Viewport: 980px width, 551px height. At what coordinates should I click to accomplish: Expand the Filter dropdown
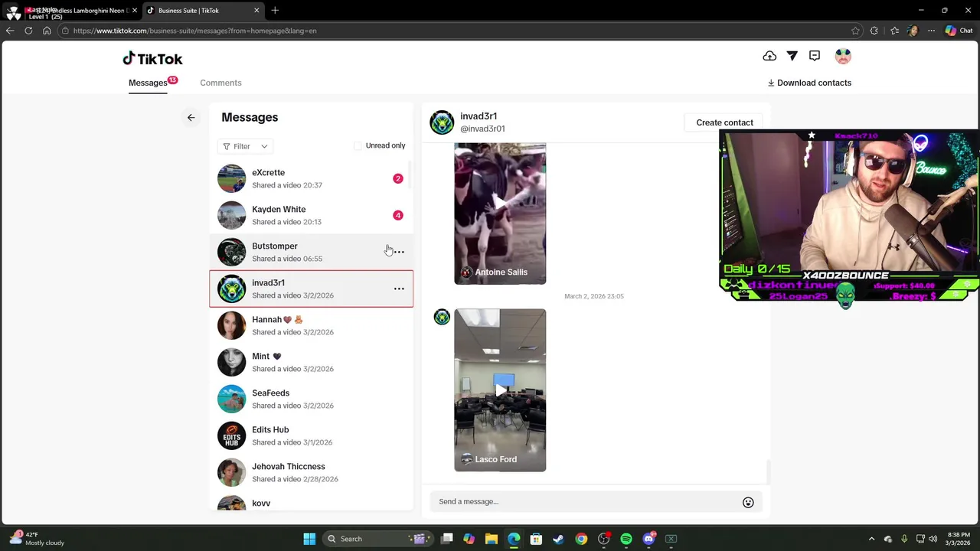pyautogui.click(x=245, y=146)
